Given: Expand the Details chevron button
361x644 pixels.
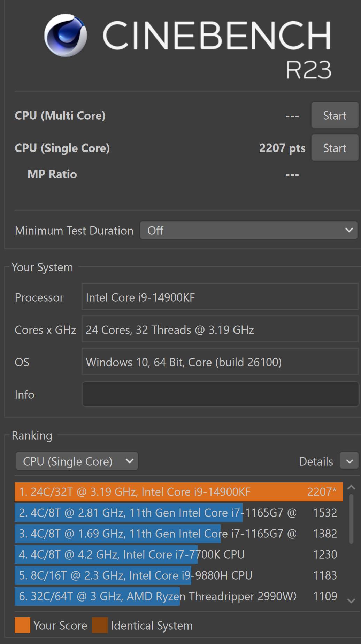Looking at the screenshot, I should [349, 461].
